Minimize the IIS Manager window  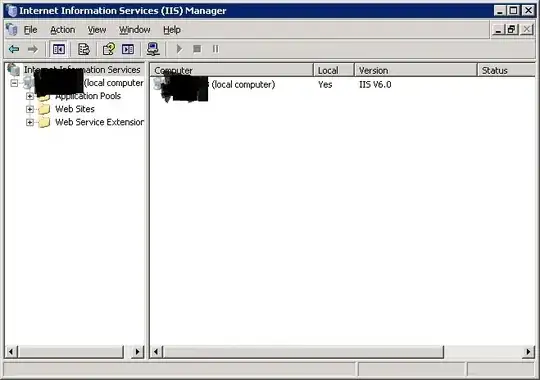(x=500, y=11)
